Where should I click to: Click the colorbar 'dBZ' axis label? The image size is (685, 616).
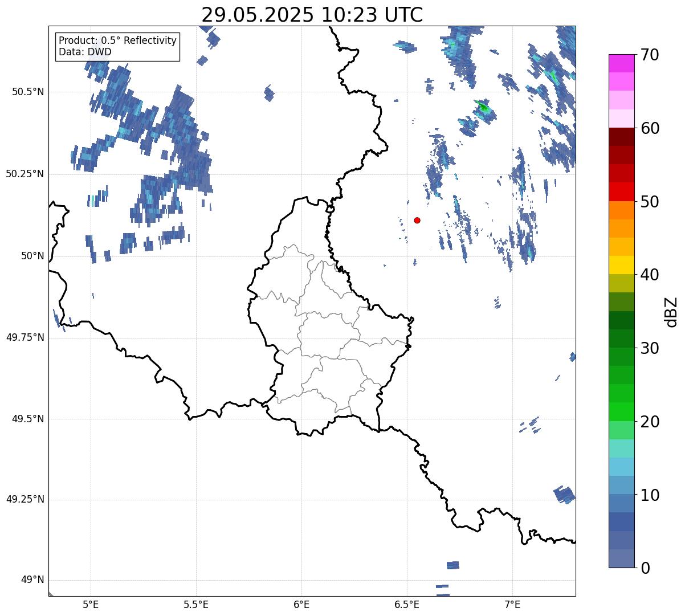(671, 311)
